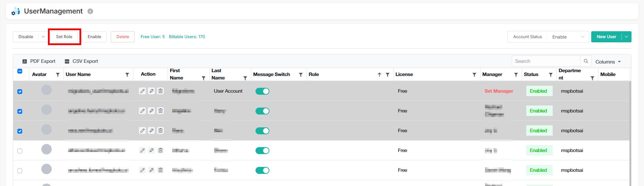Viewport: 644px width, 186px height.
Task: Open the Department column filter
Action: click(592, 78)
